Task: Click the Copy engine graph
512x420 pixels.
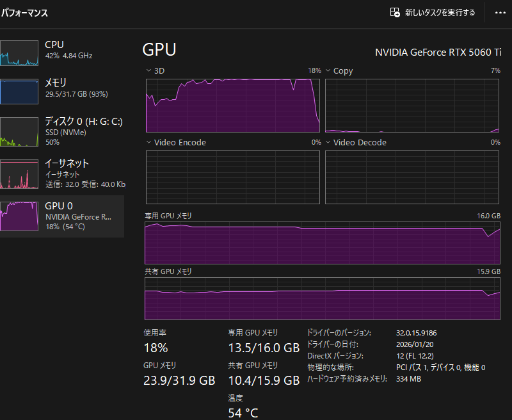Action: click(412, 106)
